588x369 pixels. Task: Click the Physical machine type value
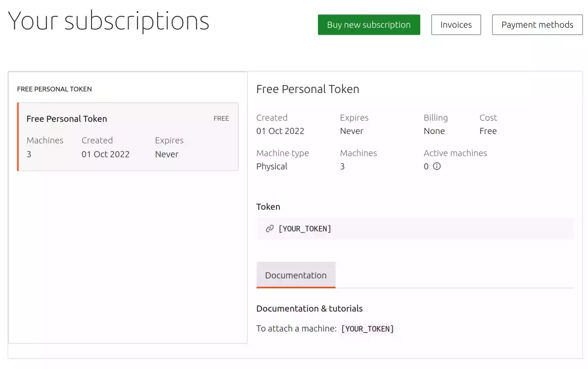(271, 167)
